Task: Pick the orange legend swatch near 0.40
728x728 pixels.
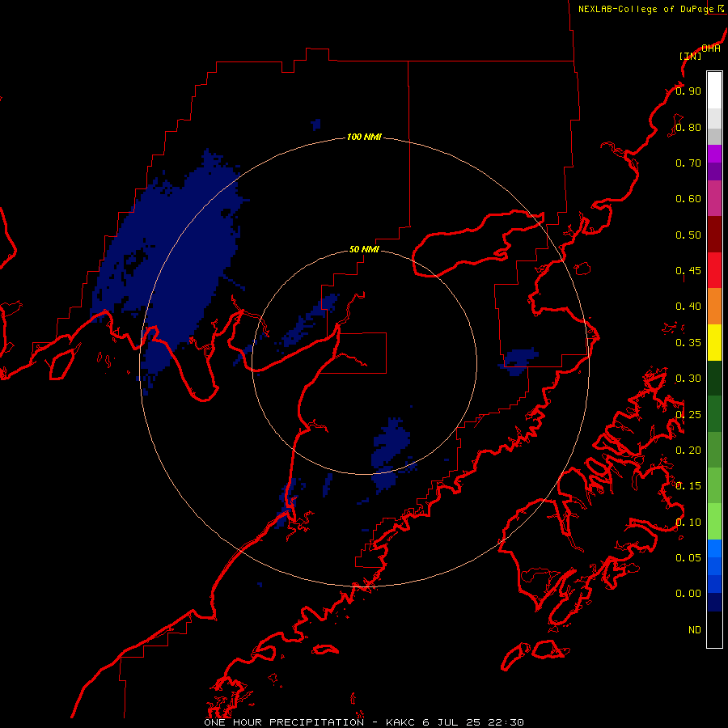Action: [x=714, y=307]
